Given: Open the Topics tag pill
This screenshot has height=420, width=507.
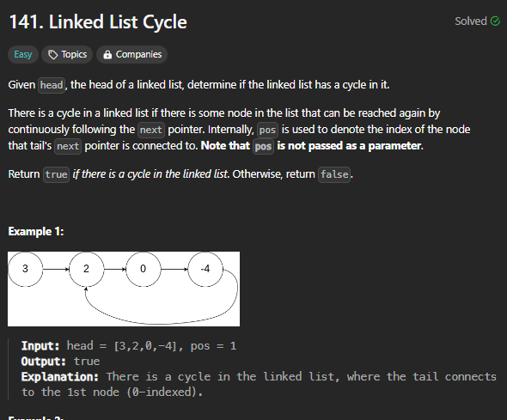Looking at the screenshot, I should pyautogui.click(x=67, y=55).
